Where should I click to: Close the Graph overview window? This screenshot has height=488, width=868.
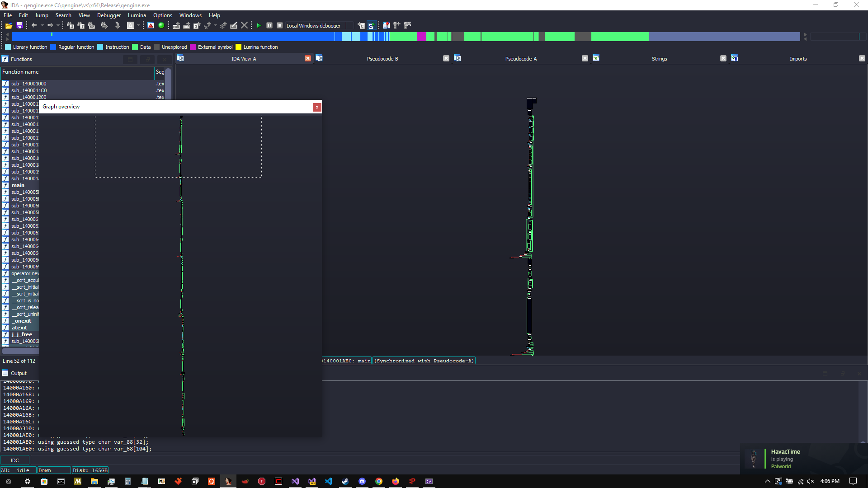(317, 107)
